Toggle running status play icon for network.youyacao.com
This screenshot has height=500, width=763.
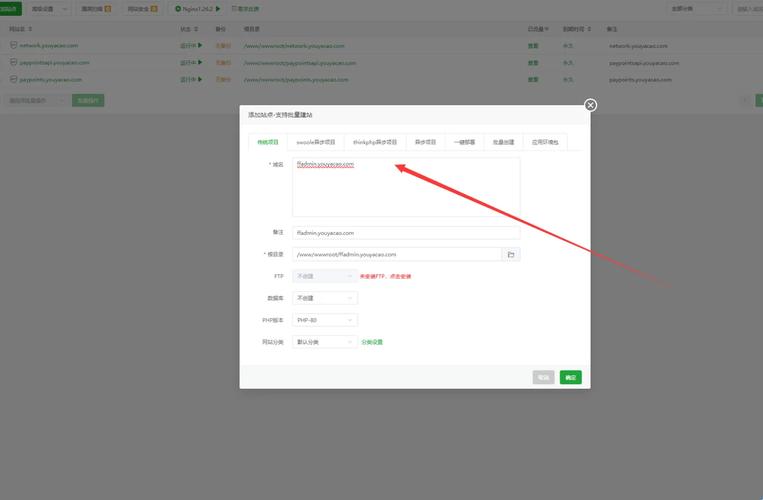click(200, 45)
